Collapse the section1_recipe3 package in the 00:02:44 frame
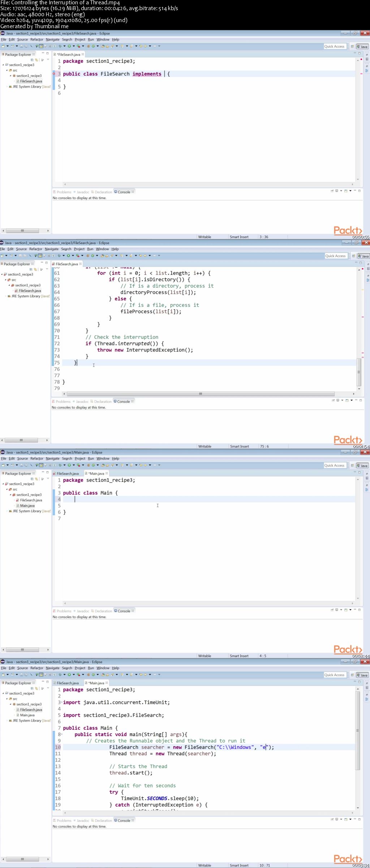 [x=10, y=495]
